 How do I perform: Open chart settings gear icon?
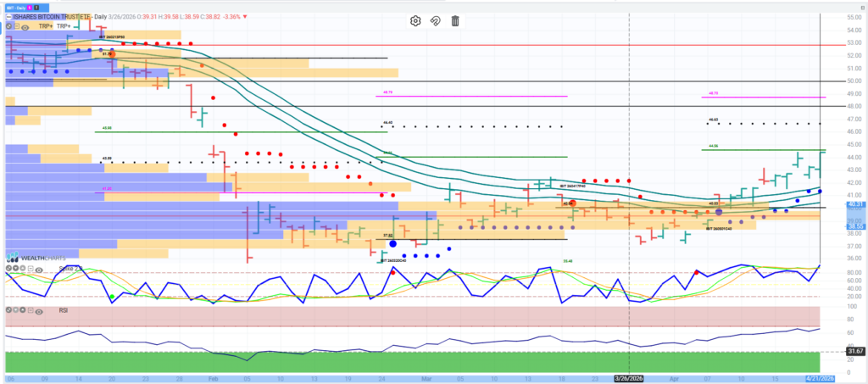(415, 21)
